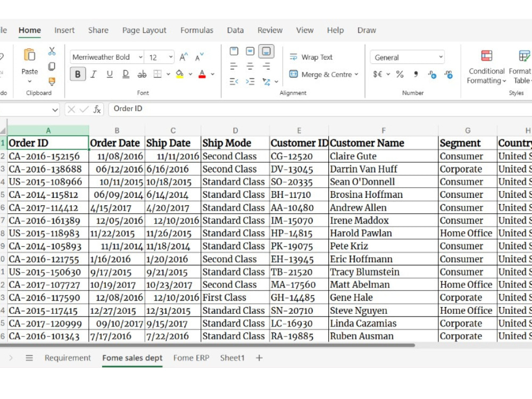Click the Cut scissors icon
This screenshot has height=399, width=532.
click(x=52, y=51)
